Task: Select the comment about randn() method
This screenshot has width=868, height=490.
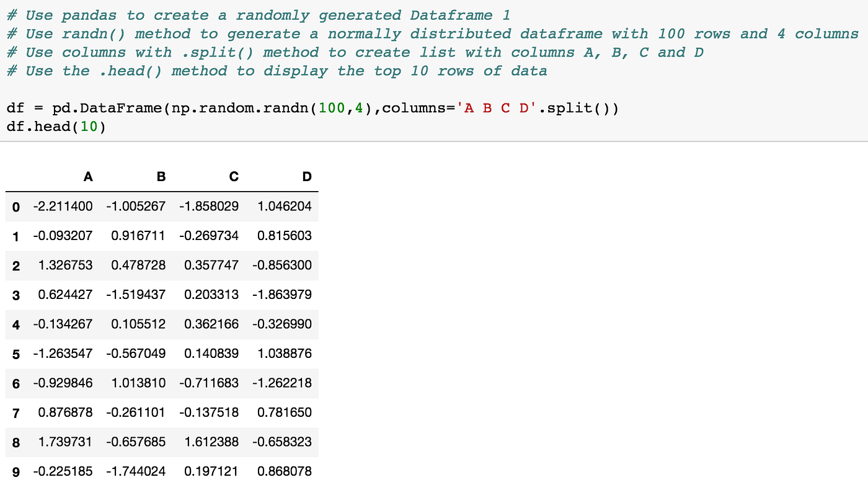Action: (x=434, y=33)
